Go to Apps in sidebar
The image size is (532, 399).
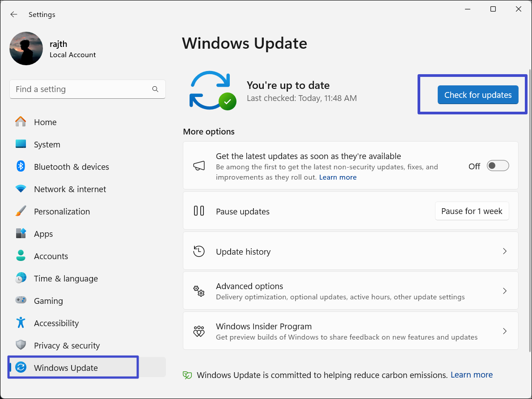pyautogui.click(x=43, y=234)
